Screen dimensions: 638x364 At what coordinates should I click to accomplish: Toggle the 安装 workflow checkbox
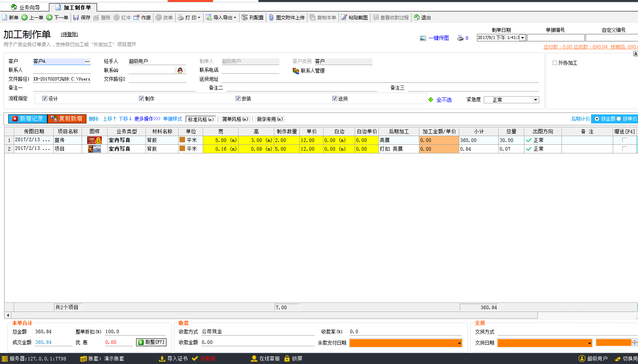238,99
